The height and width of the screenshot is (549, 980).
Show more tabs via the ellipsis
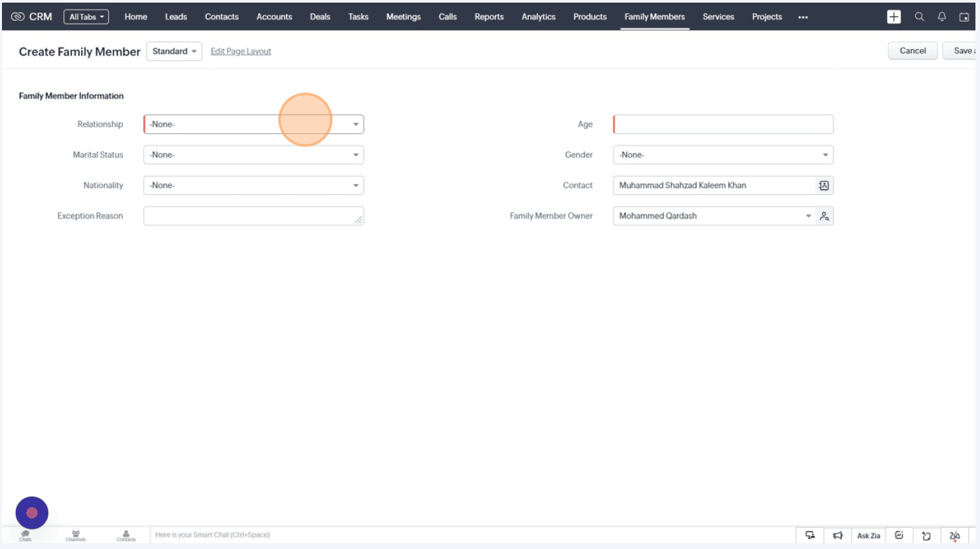803,18
